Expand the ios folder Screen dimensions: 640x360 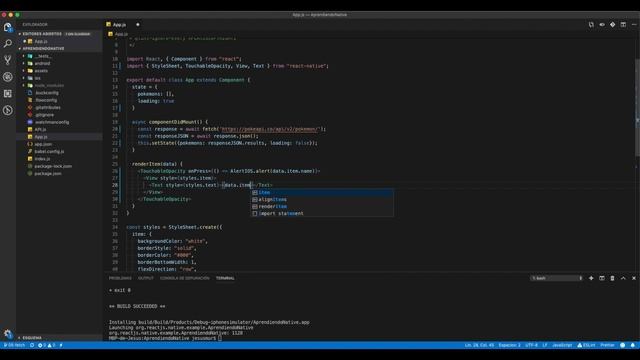[x=35, y=78]
